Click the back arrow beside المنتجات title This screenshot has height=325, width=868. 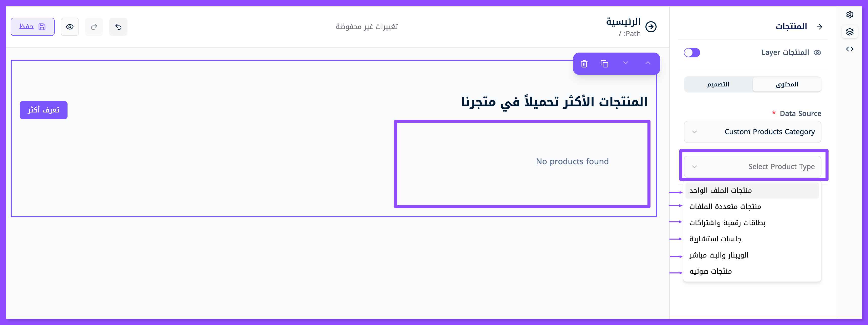point(819,27)
